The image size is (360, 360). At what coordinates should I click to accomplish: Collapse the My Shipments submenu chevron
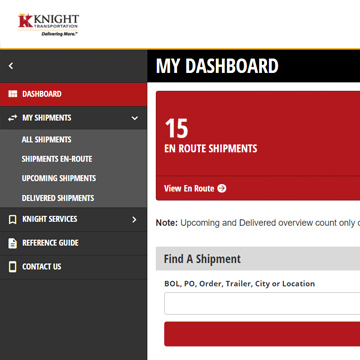135,118
